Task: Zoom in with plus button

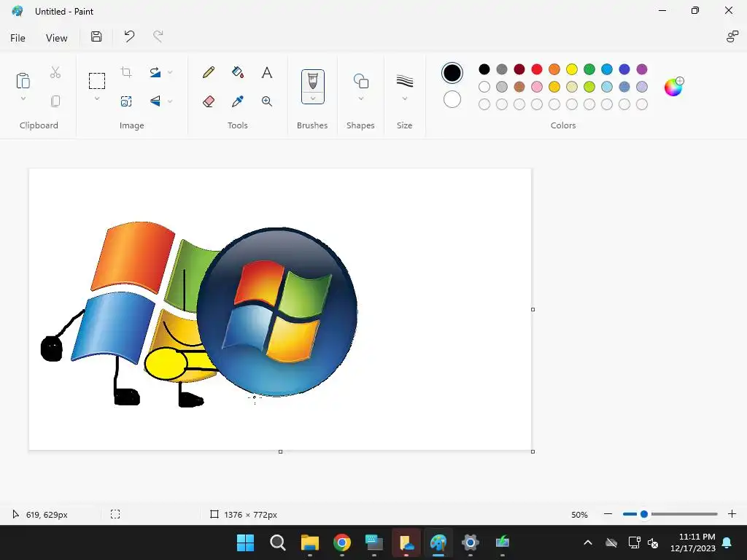Action: tap(732, 514)
